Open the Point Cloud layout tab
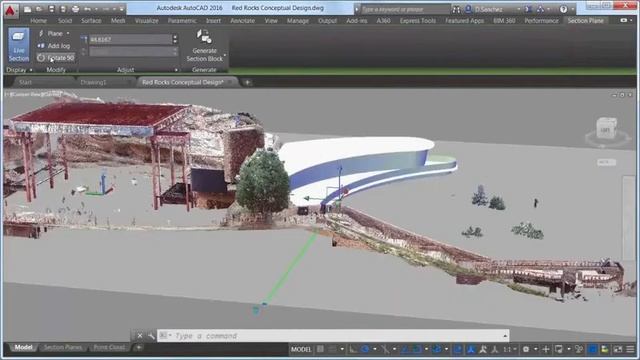This screenshot has width=640, height=360. point(109,347)
